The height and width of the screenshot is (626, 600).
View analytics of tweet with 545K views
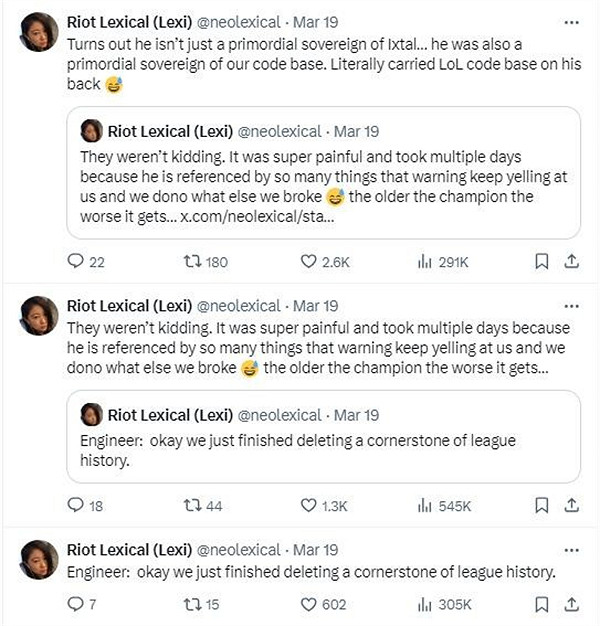(x=422, y=506)
